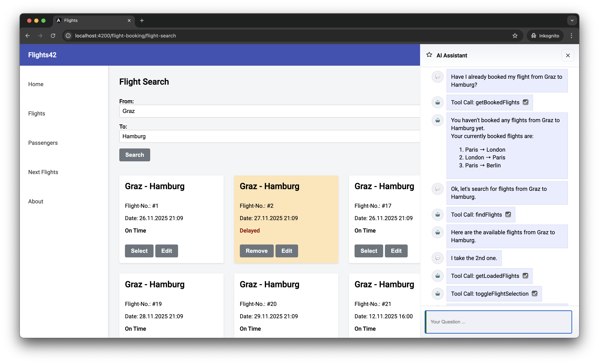Focus the Your Question input field

pyautogui.click(x=498, y=322)
